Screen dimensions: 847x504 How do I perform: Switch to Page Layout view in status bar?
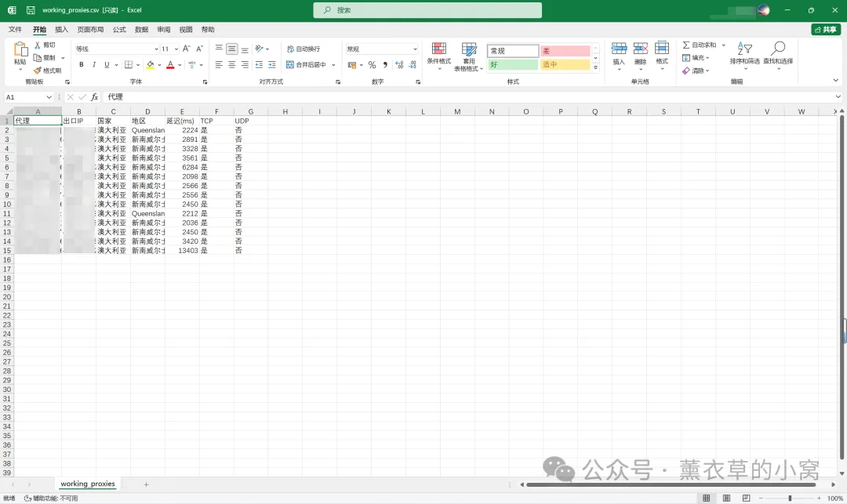[726, 498]
